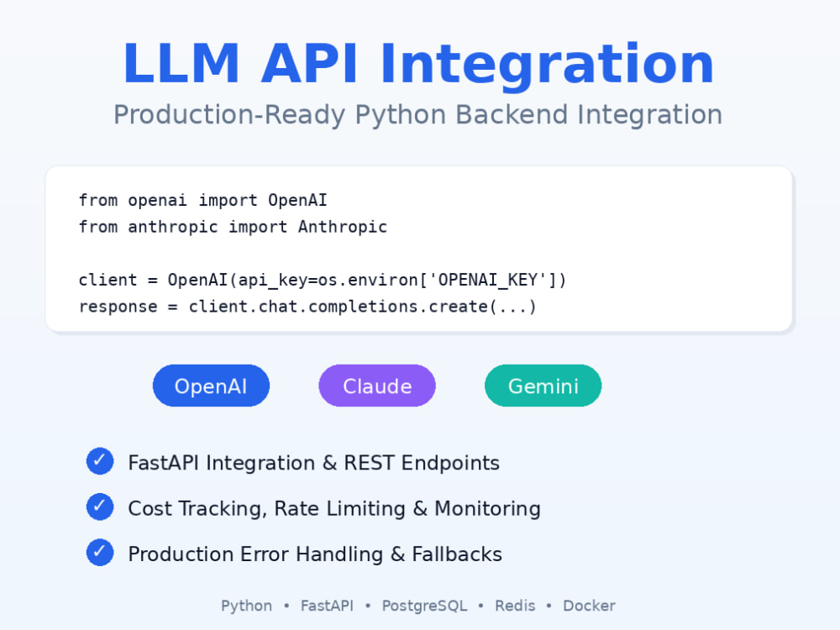Click the 'client = OpenAI(api_key...' code line
Image resolution: width=840 pixels, height=630 pixels.
(323, 281)
